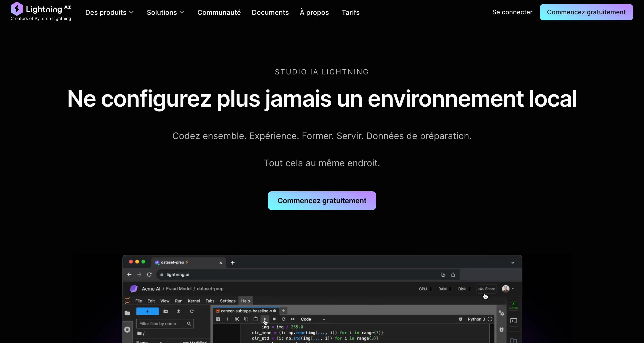Image resolution: width=644 pixels, height=343 pixels.
Task: Click dataset-prep breadcrumb
Action: pos(210,289)
